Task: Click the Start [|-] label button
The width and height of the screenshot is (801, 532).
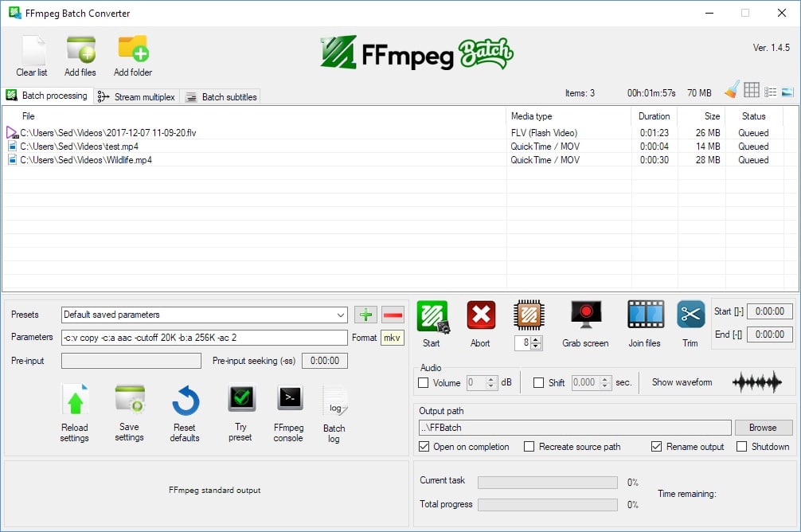Action: 729,311
